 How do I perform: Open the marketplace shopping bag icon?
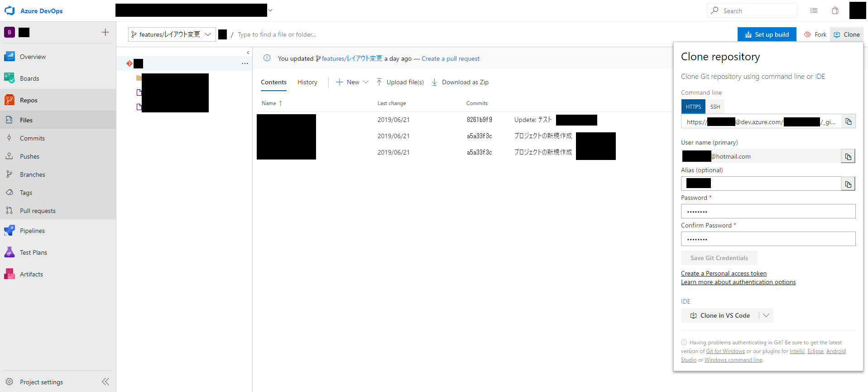pyautogui.click(x=835, y=10)
